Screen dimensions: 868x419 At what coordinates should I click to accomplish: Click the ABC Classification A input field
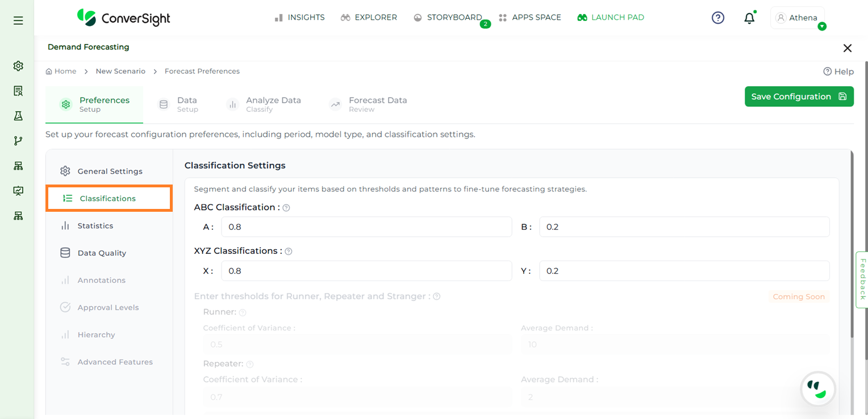[x=366, y=227]
